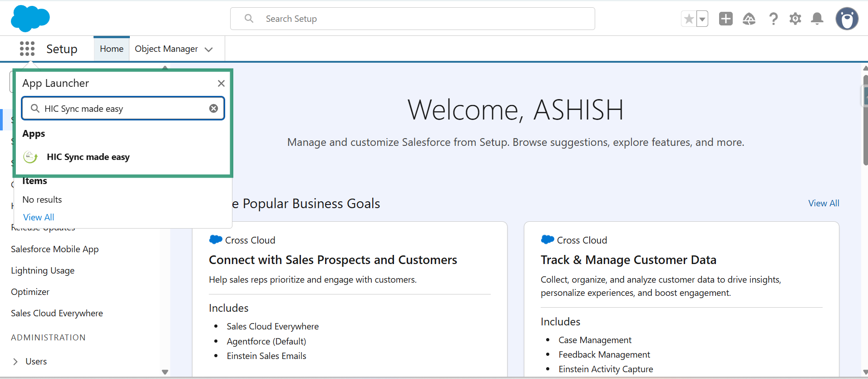Screen dimensions: 868x379
Task: Click the Search Setup field
Action: point(412,19)
